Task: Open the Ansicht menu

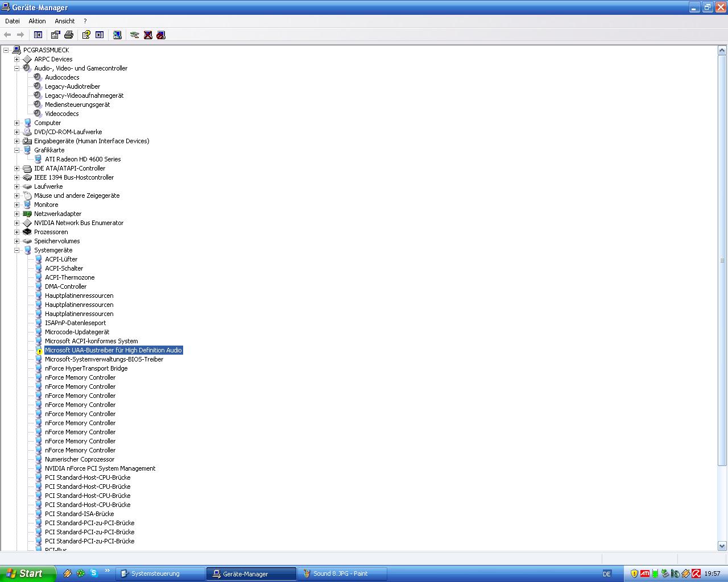Action: click(x=65, y=21)
